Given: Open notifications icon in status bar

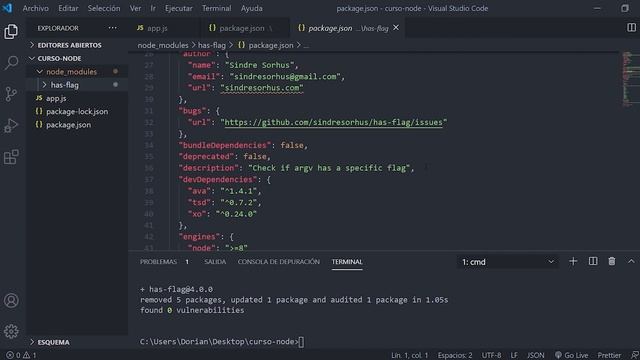Looking at the screenshot, I should pos(634,355).
